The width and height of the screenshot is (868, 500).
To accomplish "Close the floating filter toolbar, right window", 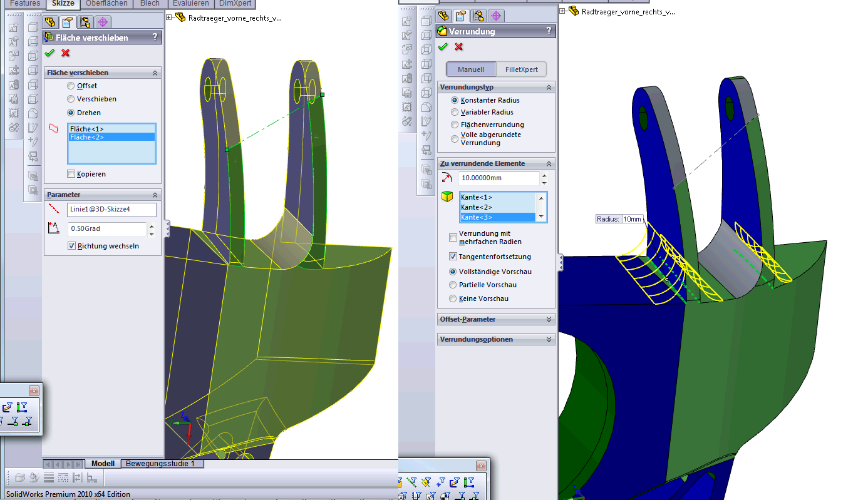I will (x=481, y=466).
